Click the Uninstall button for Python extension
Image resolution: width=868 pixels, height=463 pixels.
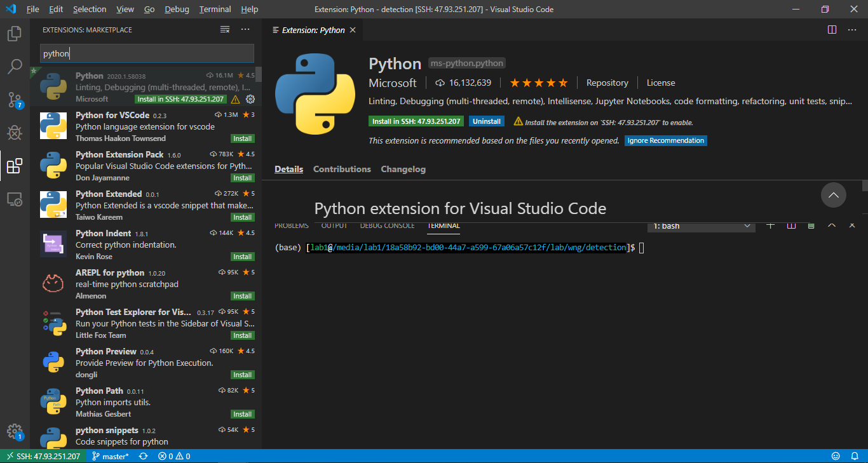click(487, 121)
